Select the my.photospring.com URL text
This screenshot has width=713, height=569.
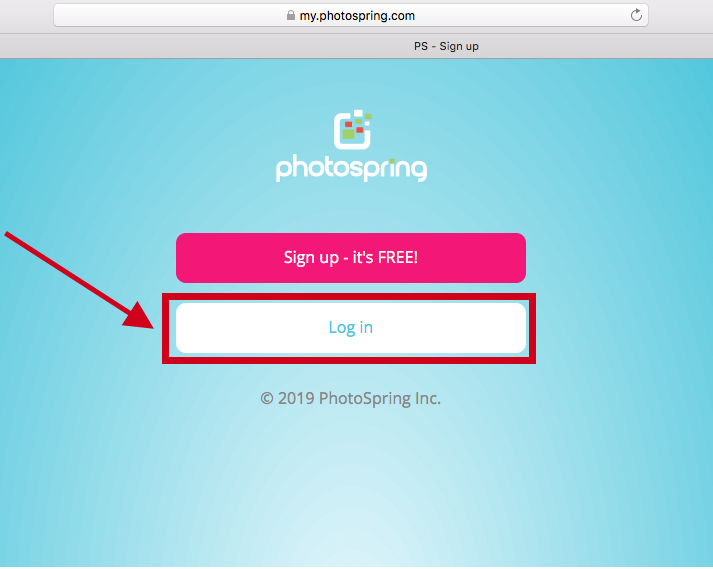[357, 15]
